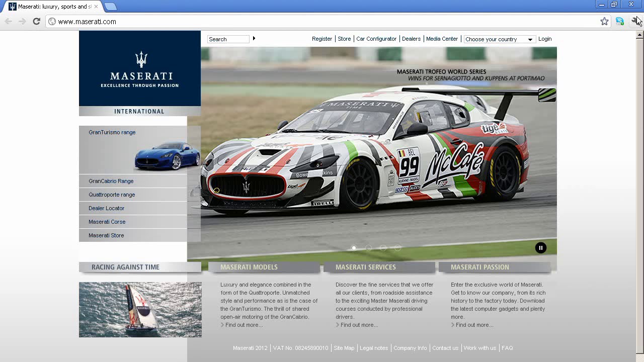The image size is (644, 362).
Task: Select the second slideshow indicator dot
Action: [369, 248]
